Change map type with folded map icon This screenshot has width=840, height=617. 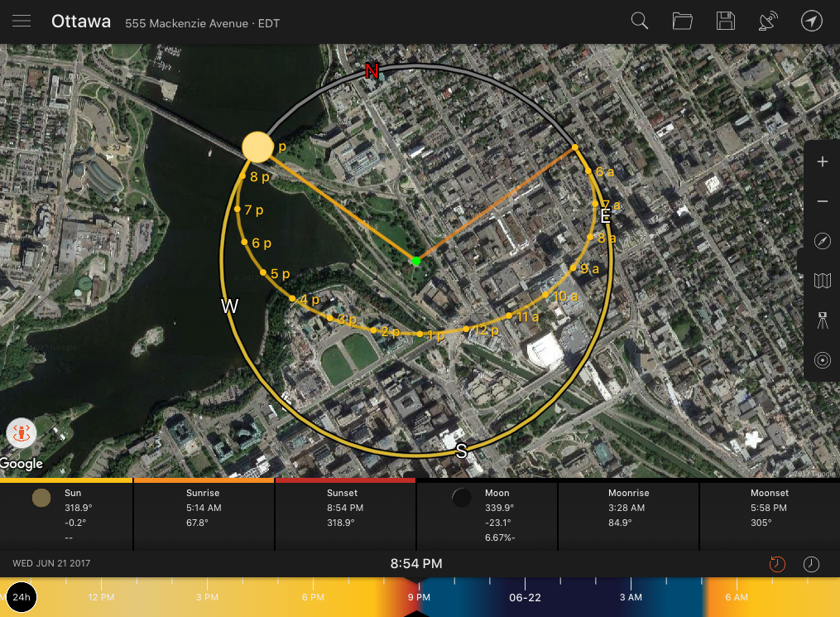point(822,281)
